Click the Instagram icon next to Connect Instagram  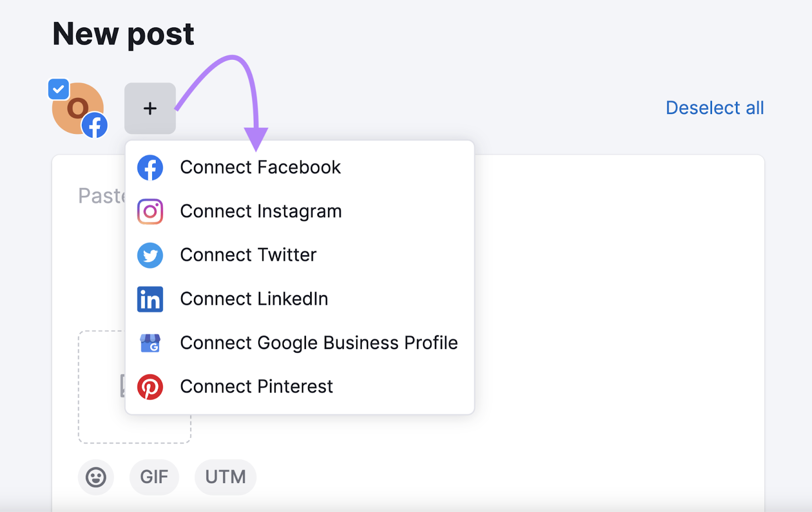150,212
